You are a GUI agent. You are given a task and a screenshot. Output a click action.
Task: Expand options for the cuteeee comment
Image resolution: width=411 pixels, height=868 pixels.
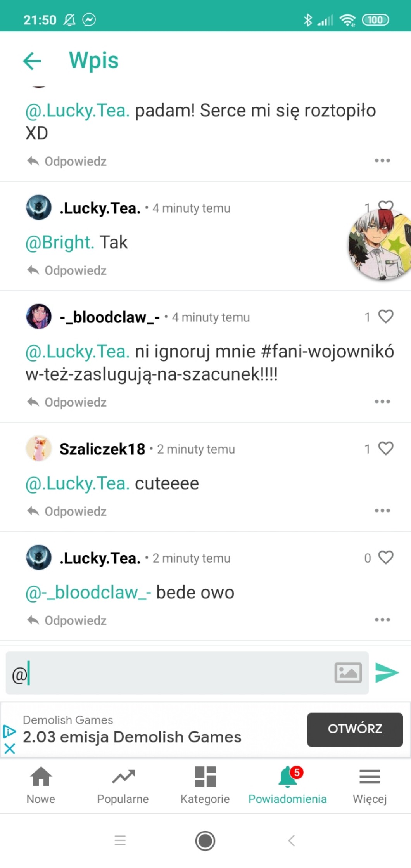[382, 511]
